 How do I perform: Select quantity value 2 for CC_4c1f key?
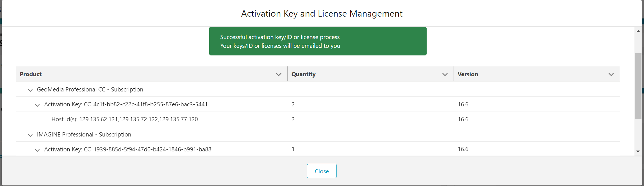click(293, 104)
